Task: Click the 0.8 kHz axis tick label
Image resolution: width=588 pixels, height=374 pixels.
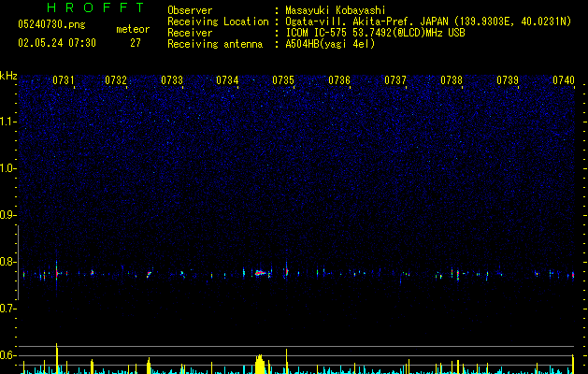Action: coord(7,262)
